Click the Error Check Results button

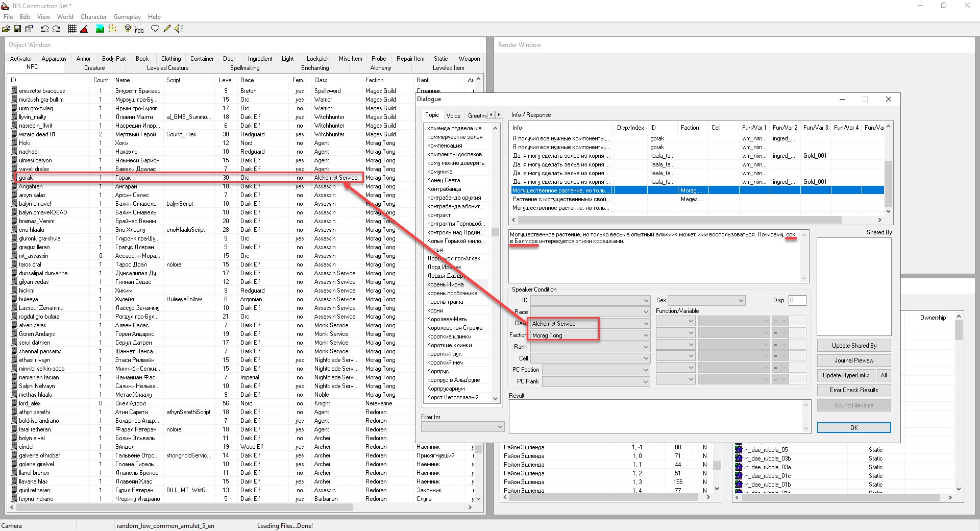tap(854, 390)
